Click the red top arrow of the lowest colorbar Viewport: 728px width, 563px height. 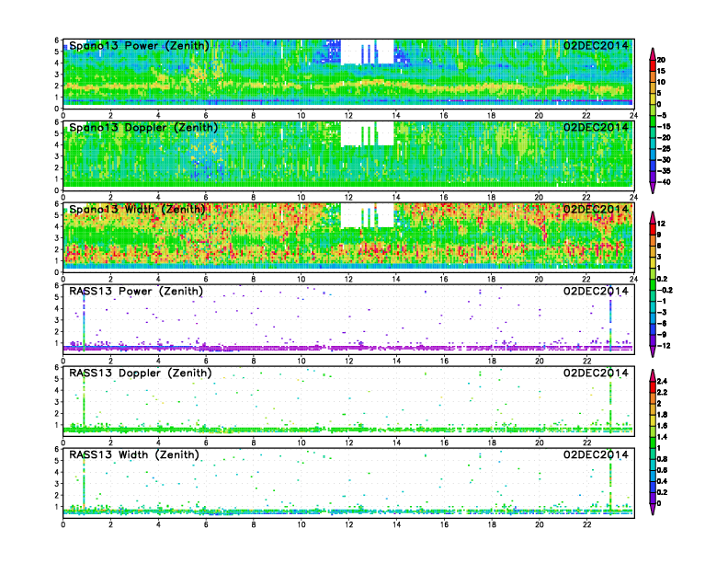(651, 374)
